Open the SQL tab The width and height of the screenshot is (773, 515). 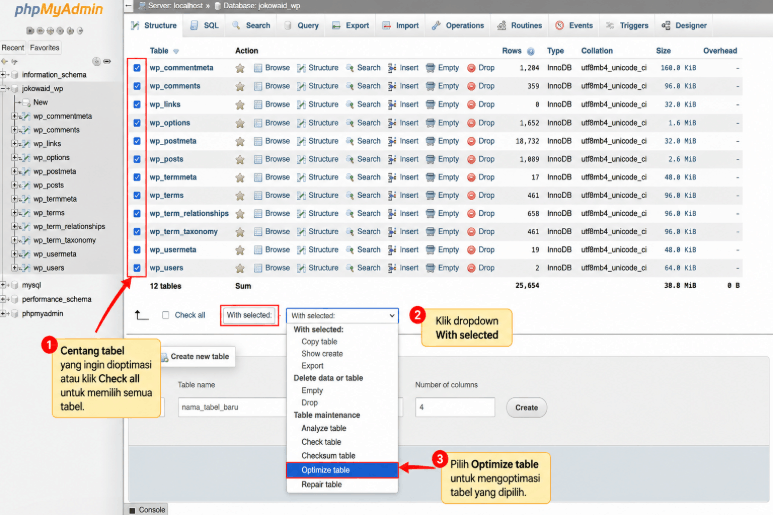205,26
